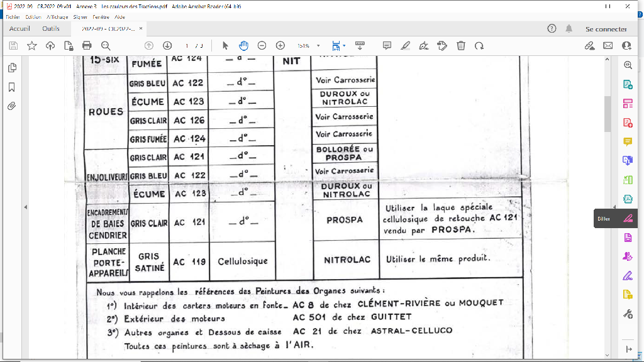Expand the left navigation pane arrow
Screen dimensions: 644x362
click(25, 207)
